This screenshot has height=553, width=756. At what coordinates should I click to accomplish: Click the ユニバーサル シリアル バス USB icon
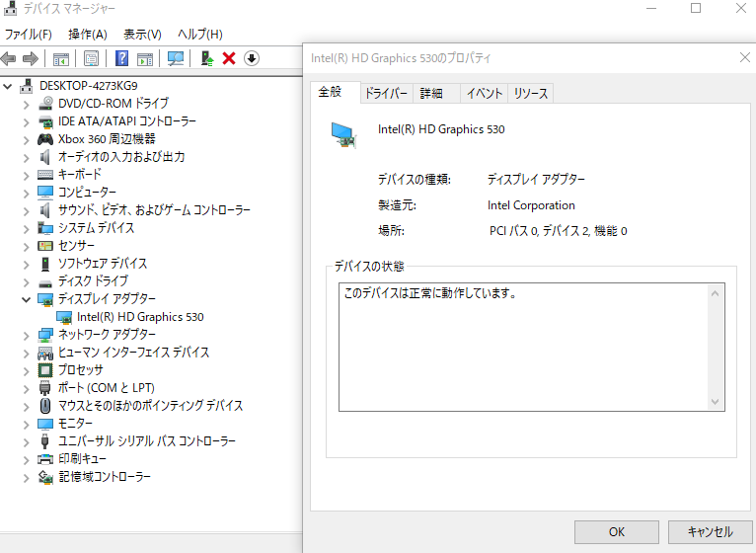[44, 441]
